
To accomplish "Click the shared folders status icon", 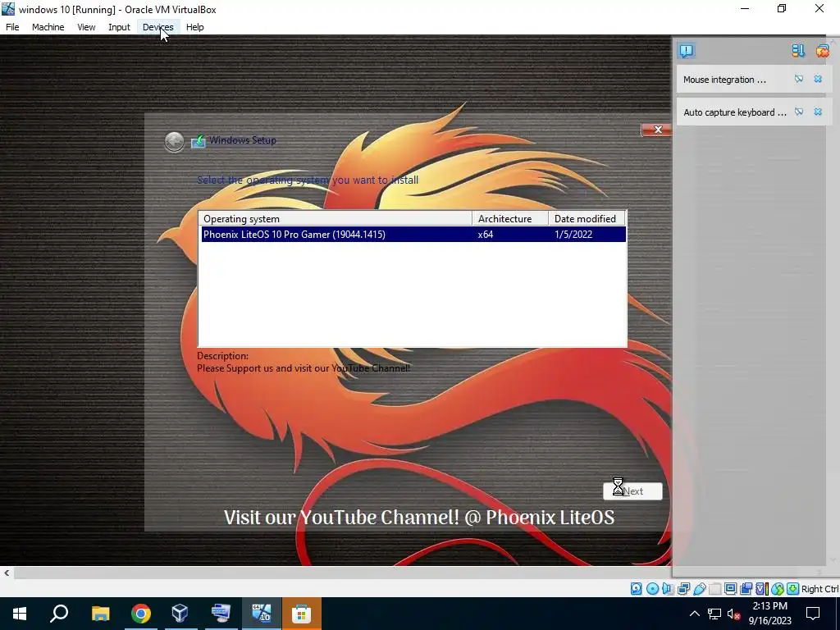I will [x=714, y=589].
